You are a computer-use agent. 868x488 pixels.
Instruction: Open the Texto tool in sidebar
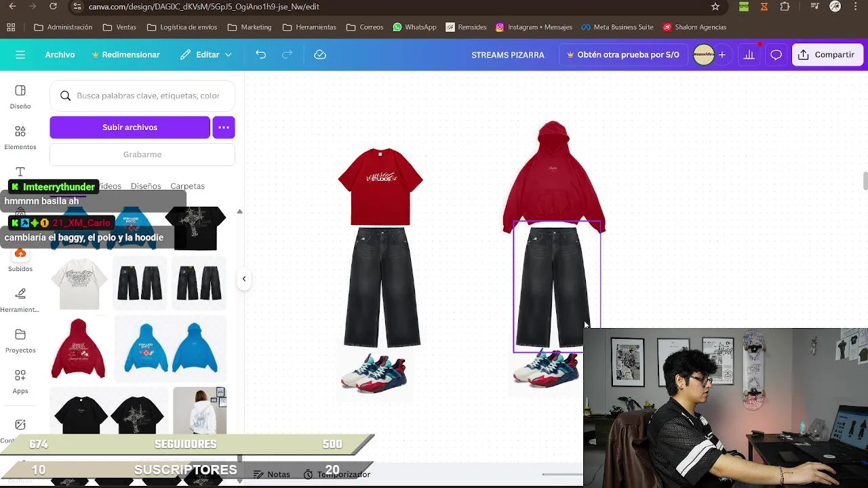(20, 172)
